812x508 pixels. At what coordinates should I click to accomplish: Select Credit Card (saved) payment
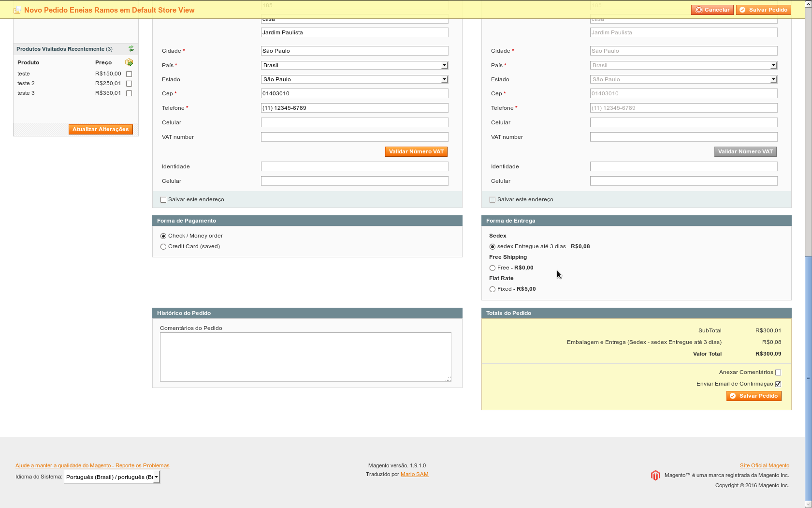point(163,247)
